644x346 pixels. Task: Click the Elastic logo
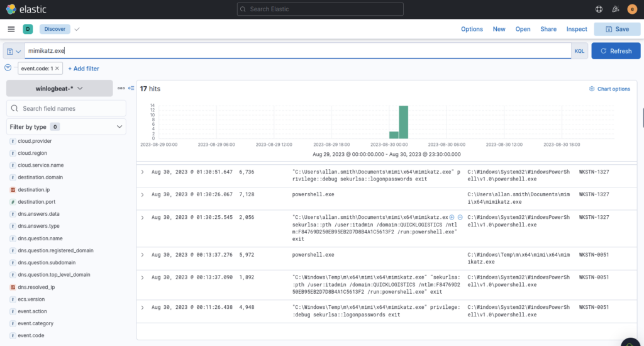tap(26, 9)
